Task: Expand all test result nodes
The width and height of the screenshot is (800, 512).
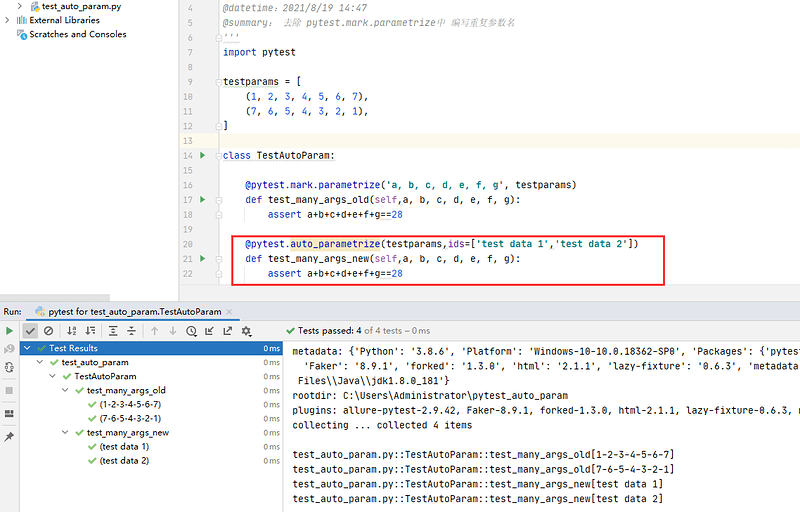Action: tap(113, 331)
